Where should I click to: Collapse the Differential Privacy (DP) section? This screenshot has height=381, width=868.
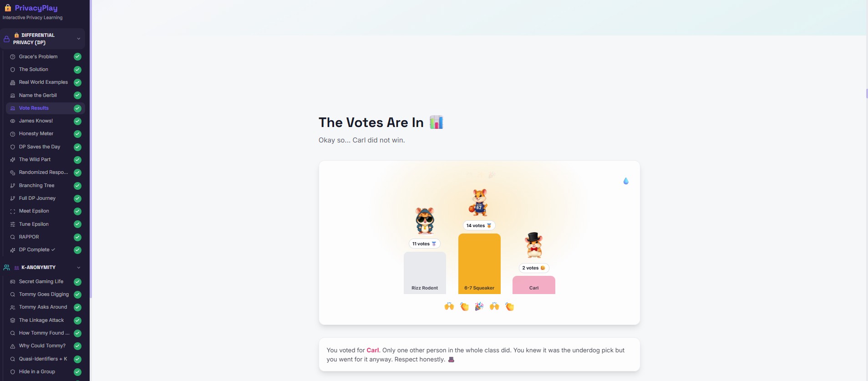[x=78, y=39]
